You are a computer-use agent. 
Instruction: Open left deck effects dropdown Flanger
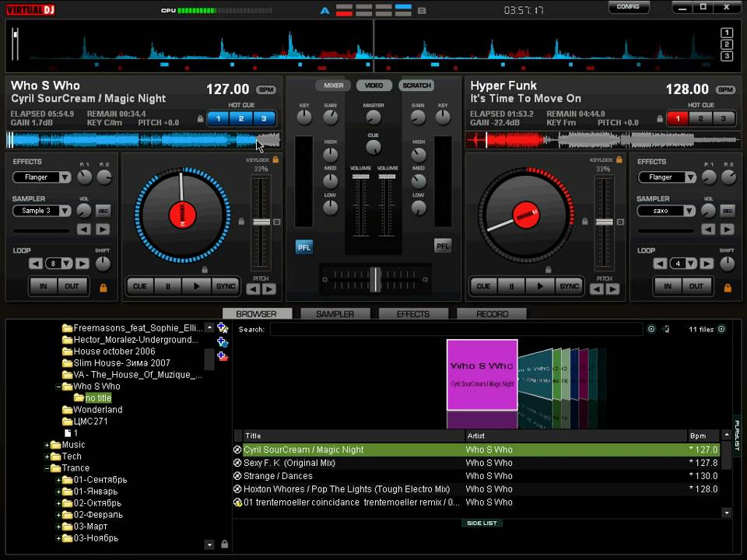coord(41,177)
